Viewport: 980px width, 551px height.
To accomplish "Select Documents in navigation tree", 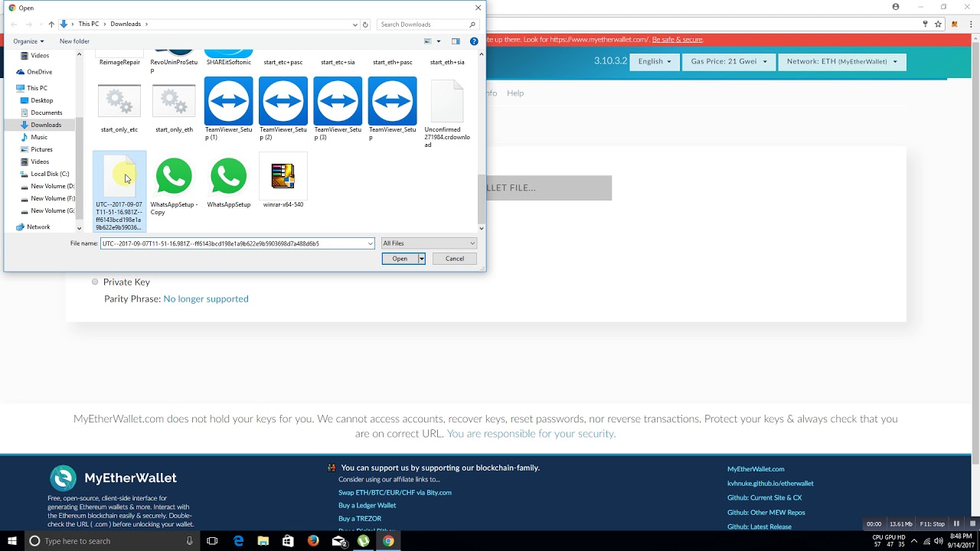I will point(46,112).
